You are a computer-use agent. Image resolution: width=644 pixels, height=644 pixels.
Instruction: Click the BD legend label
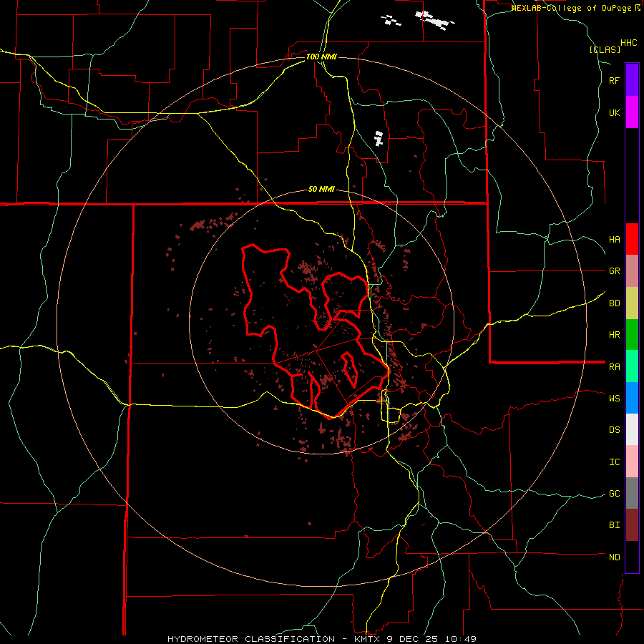pyautogui.click(x=615, y=303)
